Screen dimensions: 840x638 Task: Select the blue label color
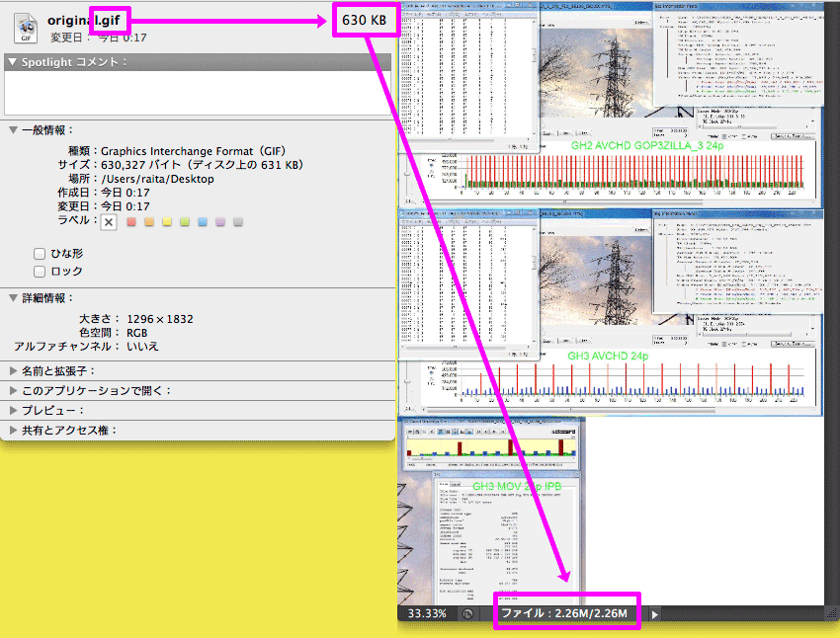click(x=203, y=222)
